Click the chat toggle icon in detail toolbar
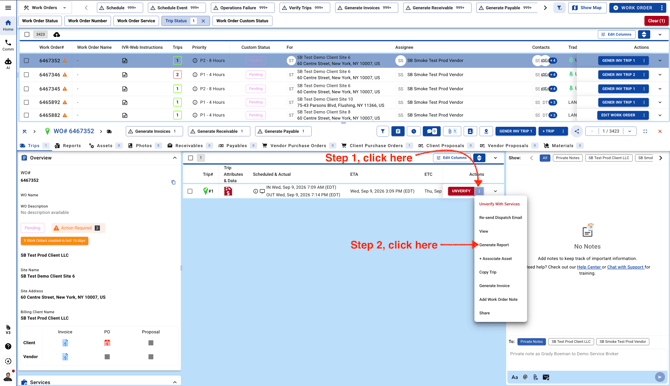This screenshot has height=386, width=670. (431, 131)
